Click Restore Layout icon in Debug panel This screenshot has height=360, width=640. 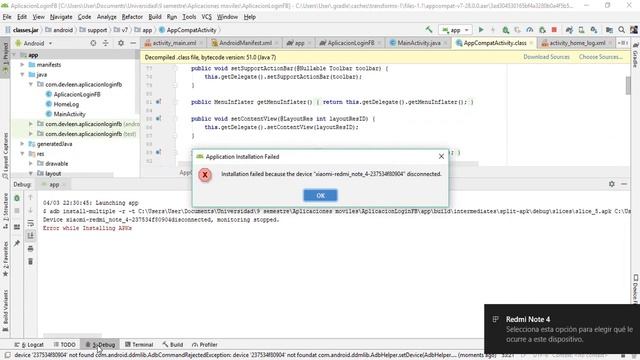[17, 227]
